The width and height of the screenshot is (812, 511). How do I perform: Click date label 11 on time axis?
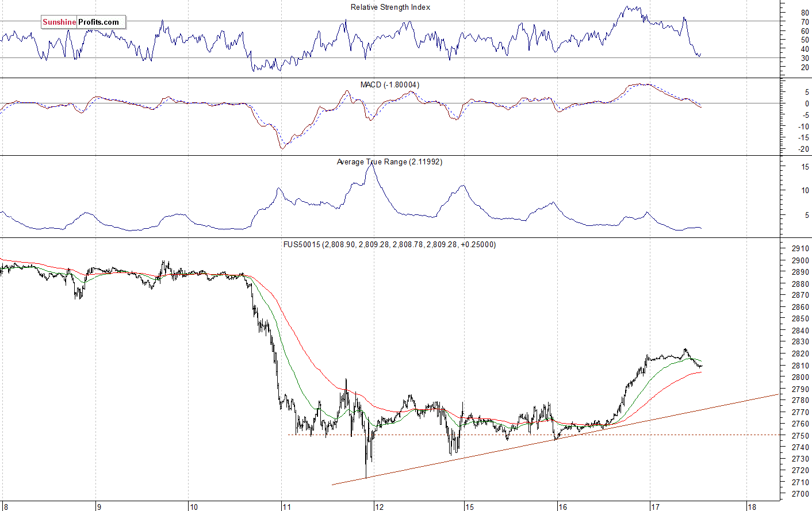(286, 507)
